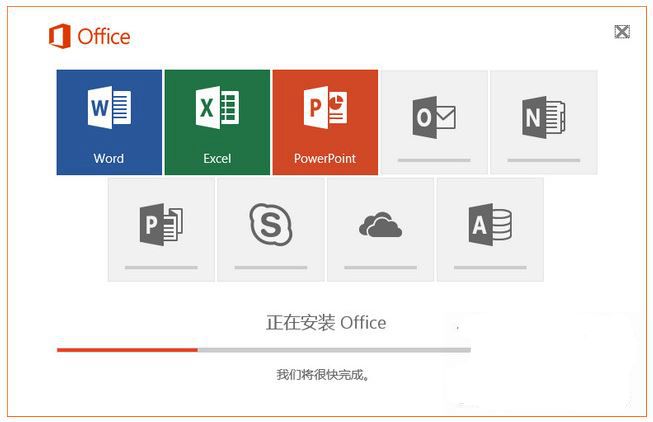653x422 pixels.
Task: Select the Skype for Business tile
Action: pos(271,230)
